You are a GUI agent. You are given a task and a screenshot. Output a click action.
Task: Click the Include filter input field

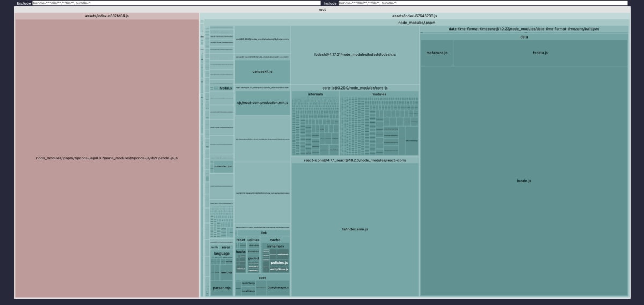(482, 3)
